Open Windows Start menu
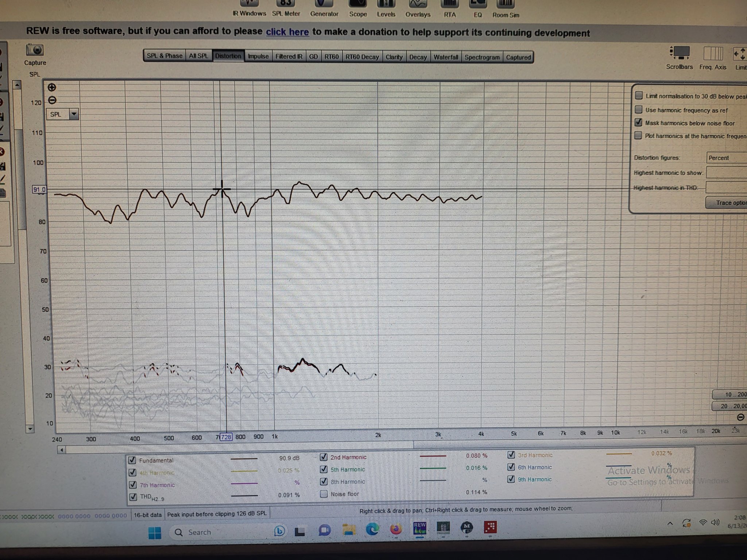 click(x=155, y=533)
